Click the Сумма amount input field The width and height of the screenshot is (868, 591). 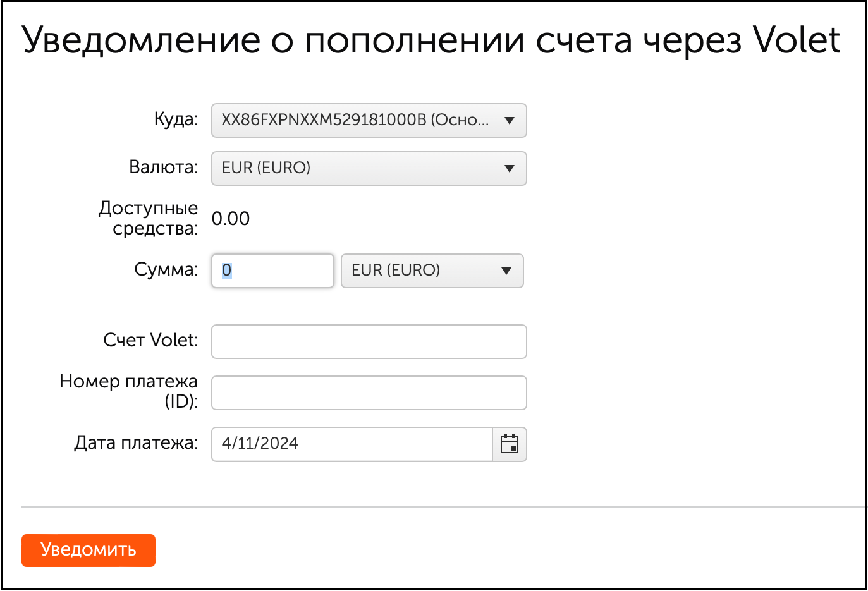[x=272, y=271]
